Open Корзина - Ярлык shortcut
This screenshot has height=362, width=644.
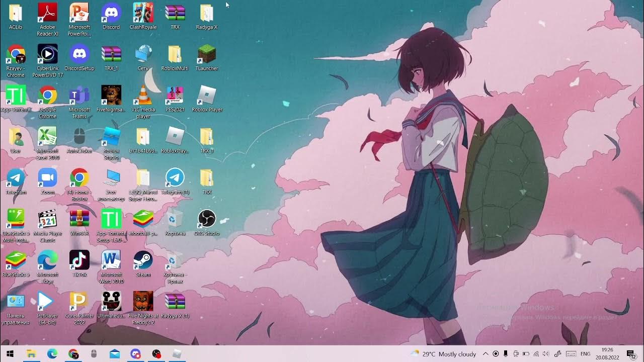coord(175,267)
